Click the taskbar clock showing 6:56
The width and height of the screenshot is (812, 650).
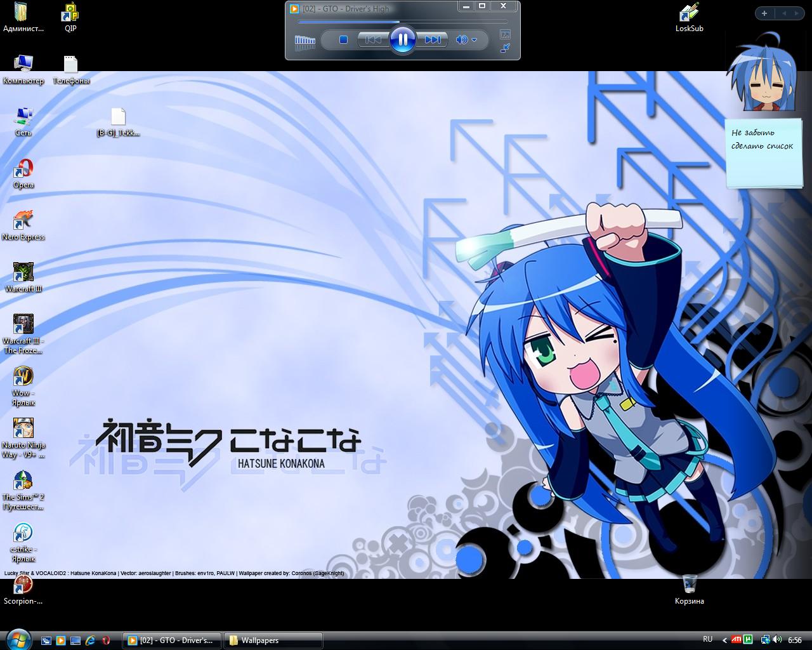click(x=795, y=640)
